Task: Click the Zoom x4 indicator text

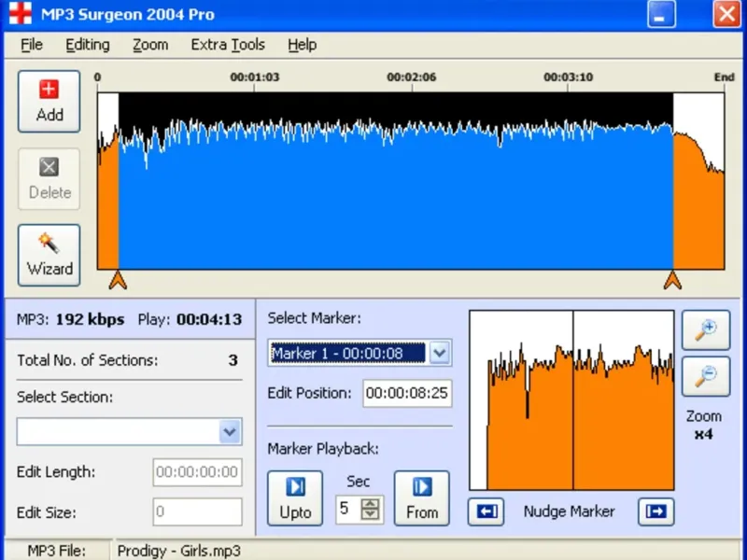Action: (x=704, y=426)
